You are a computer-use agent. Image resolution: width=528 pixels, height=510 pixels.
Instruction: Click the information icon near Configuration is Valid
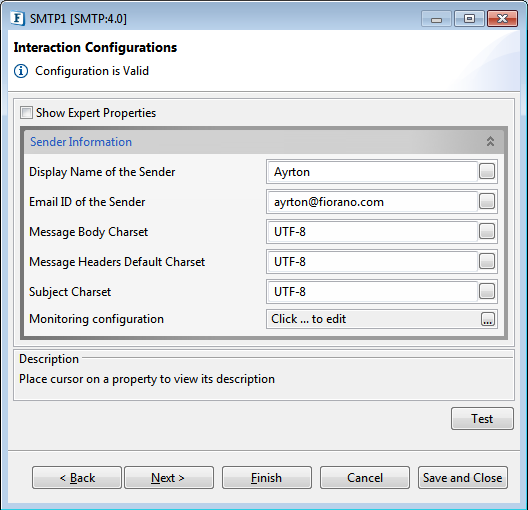tap(21, 71)
